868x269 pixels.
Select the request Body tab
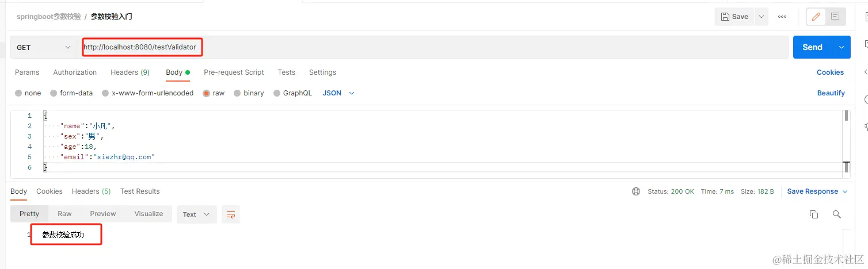point(178,72)
